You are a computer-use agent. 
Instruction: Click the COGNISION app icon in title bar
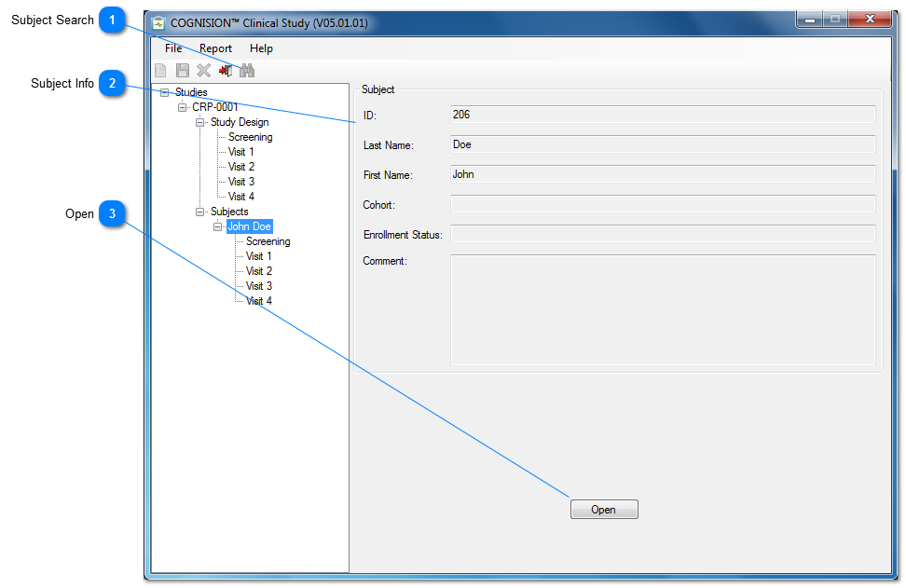point(158,22)
